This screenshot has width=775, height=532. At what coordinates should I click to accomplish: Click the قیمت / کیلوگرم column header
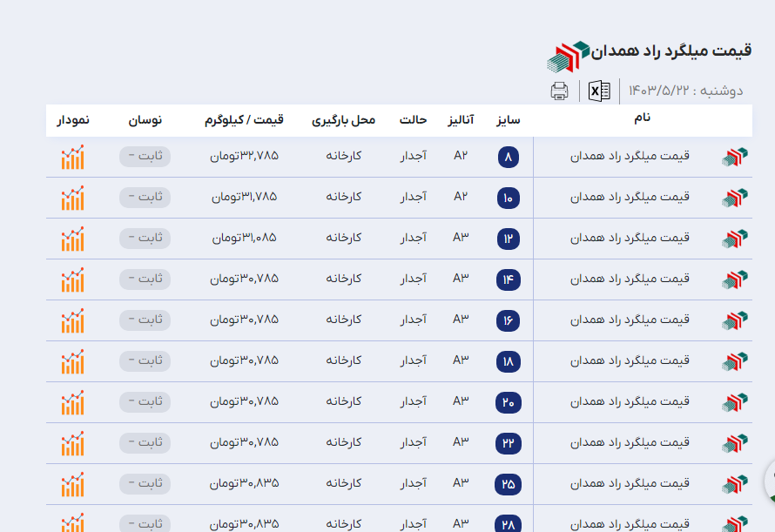tap(242, 120)
